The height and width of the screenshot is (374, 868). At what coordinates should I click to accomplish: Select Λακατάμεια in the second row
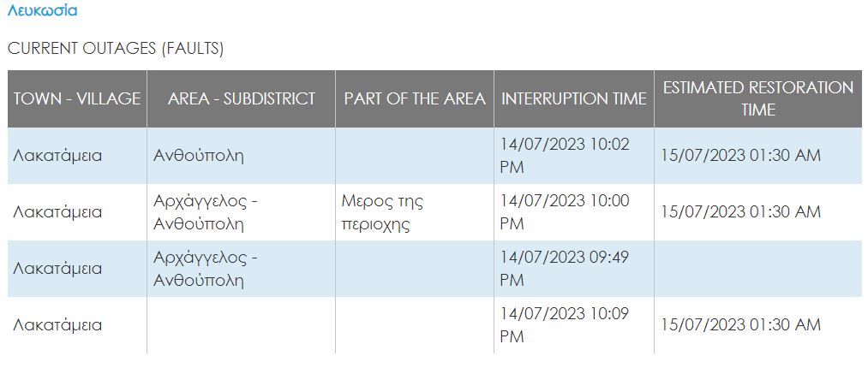point(57,212)
